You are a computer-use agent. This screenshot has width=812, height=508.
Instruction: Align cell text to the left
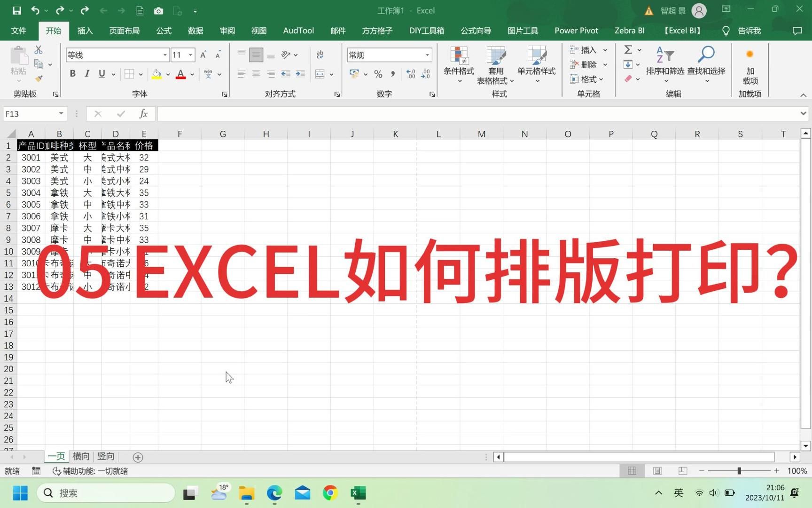[241, 74]
